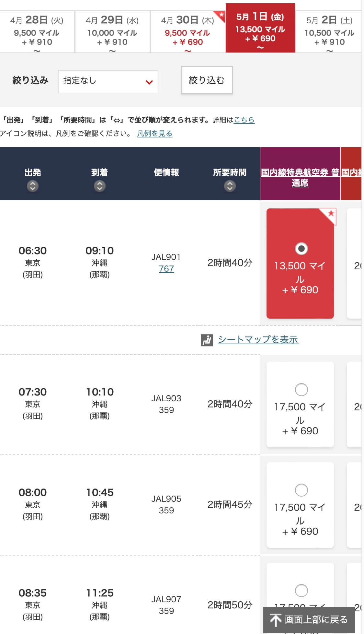
Task: Select the 17,500 mile fare for JAL903
Action: [301, 390]
